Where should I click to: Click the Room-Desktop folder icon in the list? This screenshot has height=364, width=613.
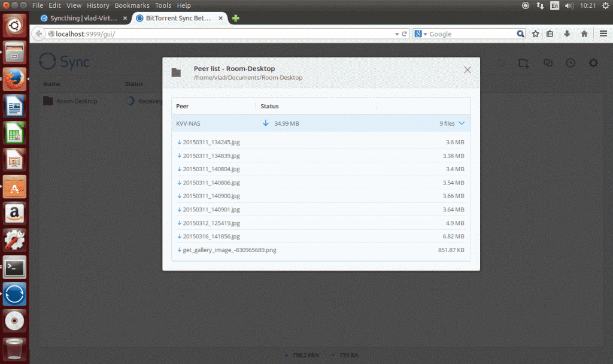[47, 101]
